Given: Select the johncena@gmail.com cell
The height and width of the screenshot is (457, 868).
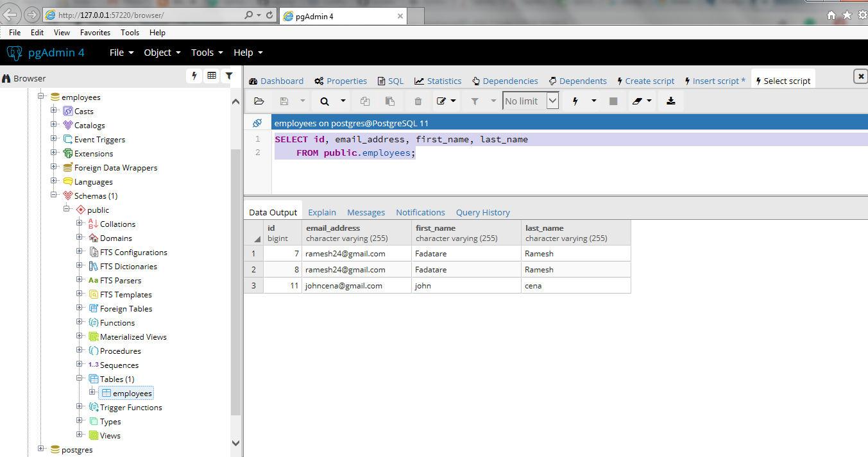Looking at the screenshot, I should [357, 286].
